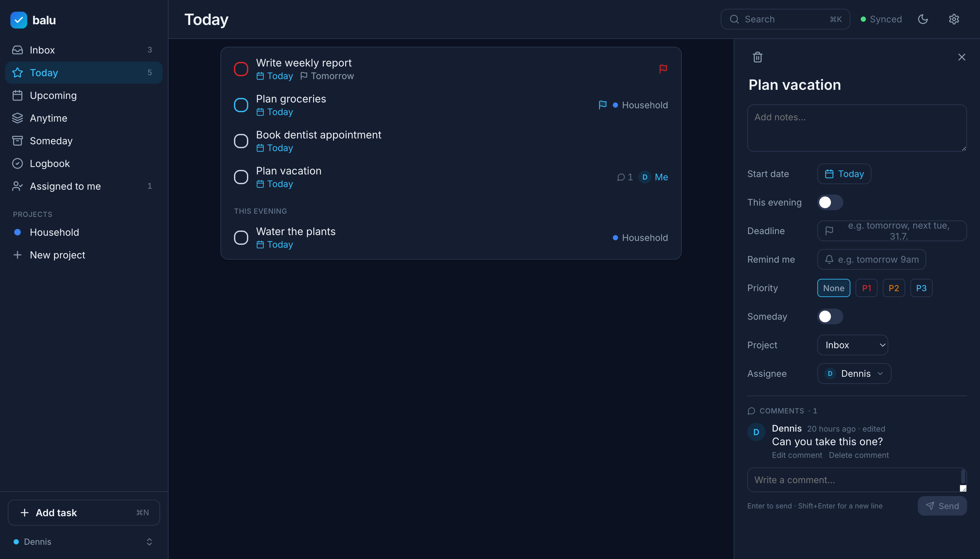980x559 pixels.
Task: Click the balu checkmark logo
Action: click(x=18, y=20)
